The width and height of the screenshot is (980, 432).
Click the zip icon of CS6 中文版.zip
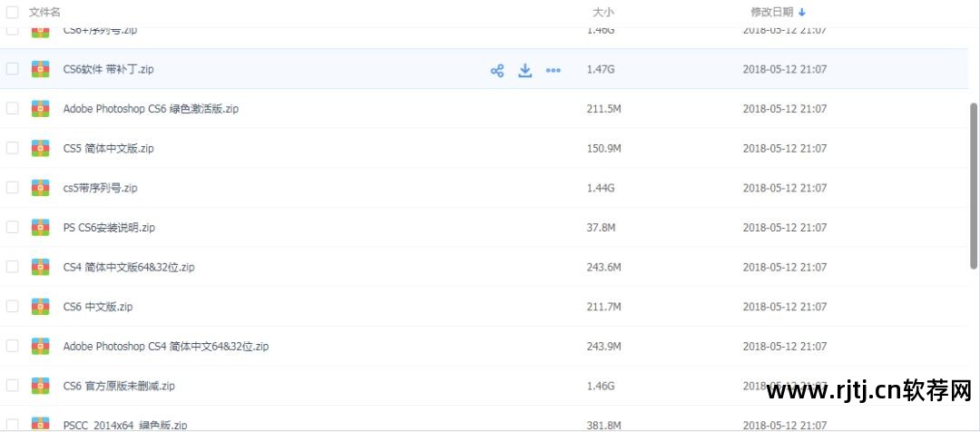pyautogui.click(x=41, y=307)
